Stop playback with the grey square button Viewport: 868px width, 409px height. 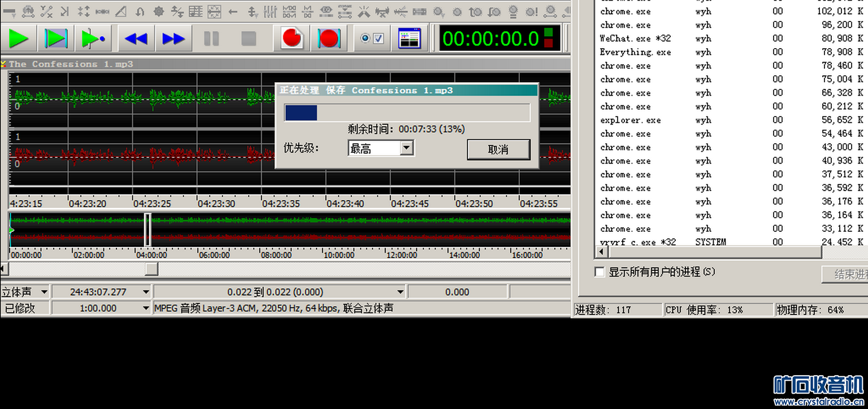249,38
